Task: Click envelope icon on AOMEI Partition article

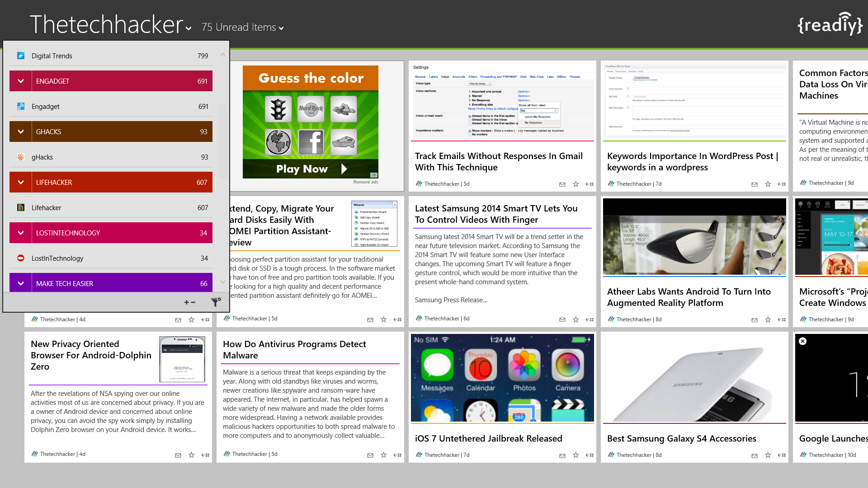Action: (370, 320)
